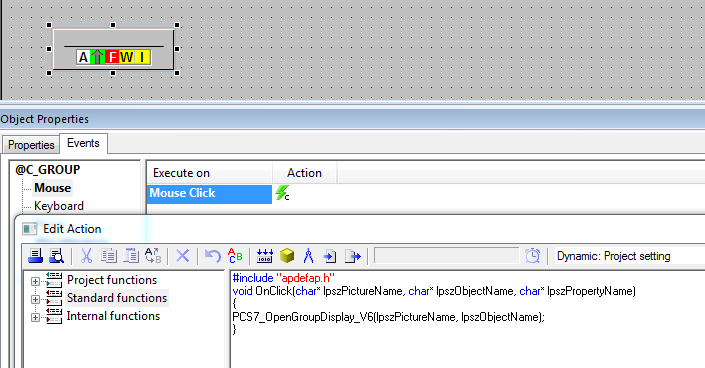Click the Paste clipboard icon
The image size is (705, 368).
point(131,256)
